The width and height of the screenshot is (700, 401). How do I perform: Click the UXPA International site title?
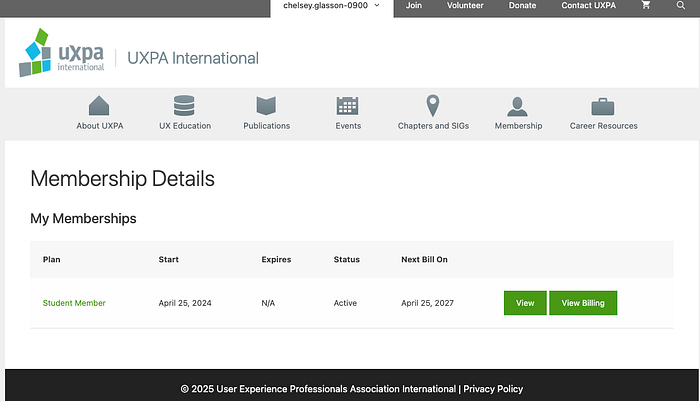tap(193, 58)
